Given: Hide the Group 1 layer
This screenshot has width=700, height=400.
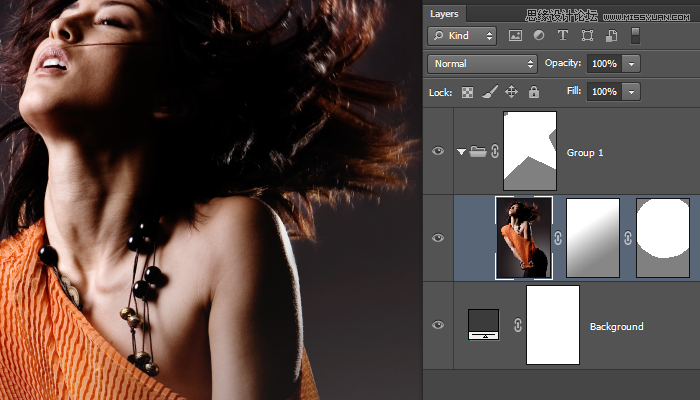Looking at the screenshot, I should [438, 151].
